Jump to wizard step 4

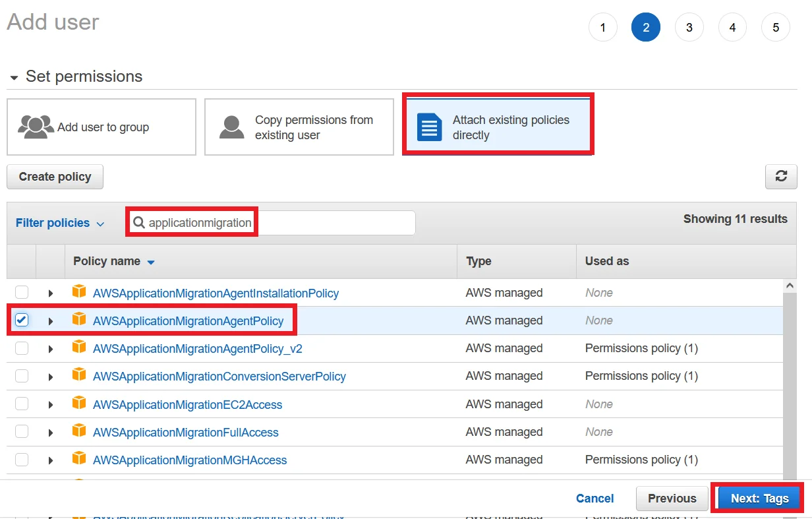[x=733, y=28]
